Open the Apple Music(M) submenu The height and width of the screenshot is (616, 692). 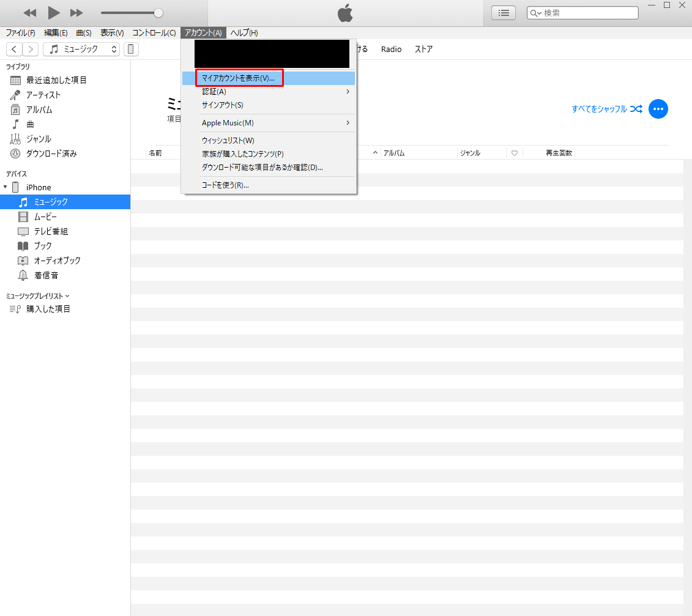point(226,122)
